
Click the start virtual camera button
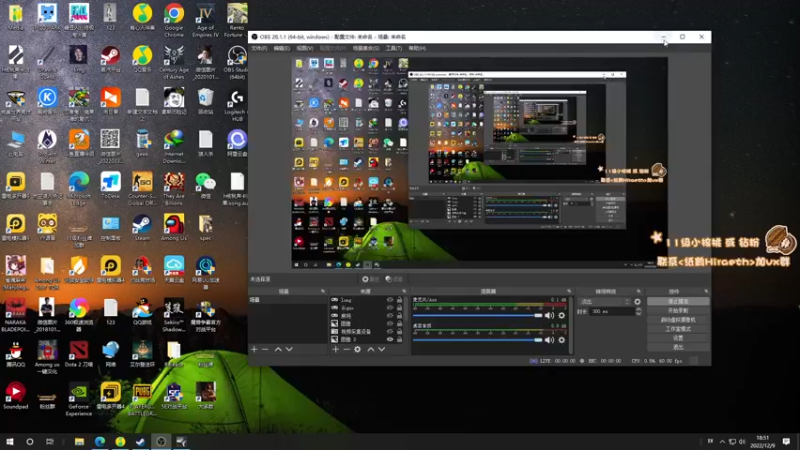click(x=678, y=320)
